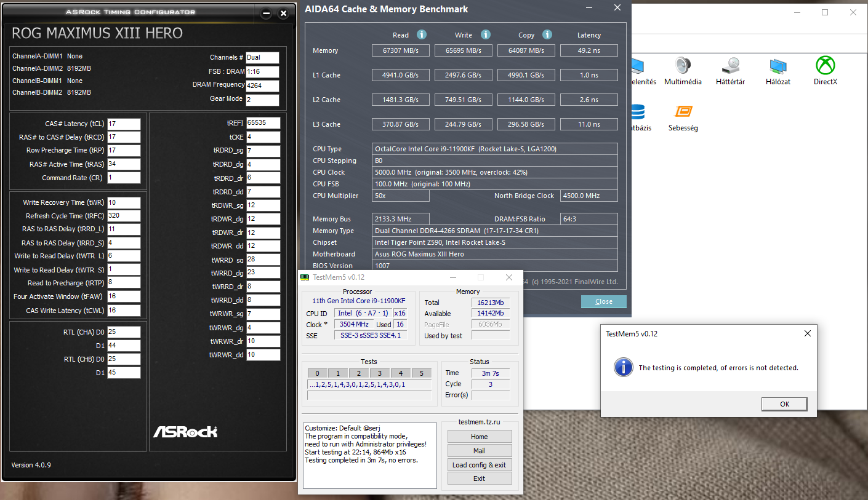Click Close button in AIDA64 benchmark
This screenshot has height=500, width=868.
click(x=604, y=301)
